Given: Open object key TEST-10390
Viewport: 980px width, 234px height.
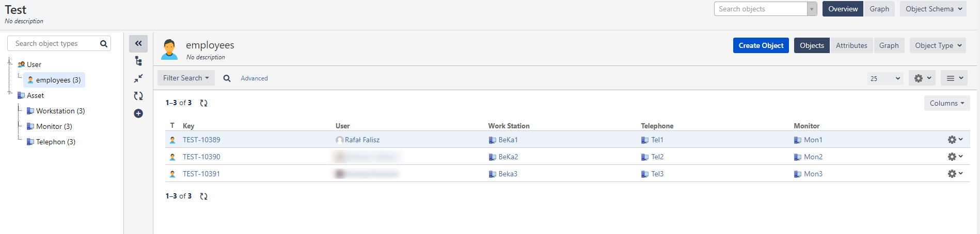Looking at the screenshot, I should tap(201, 157).
